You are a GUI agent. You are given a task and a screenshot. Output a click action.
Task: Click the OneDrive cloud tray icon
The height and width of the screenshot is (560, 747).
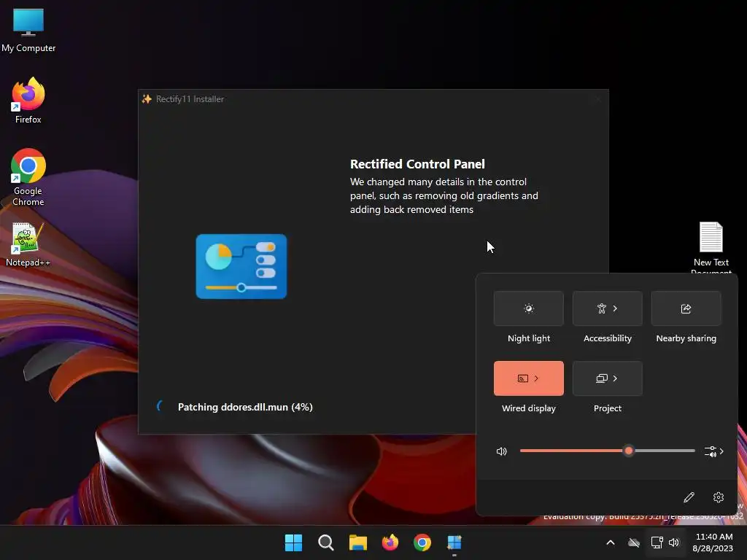[x=634, y=542]
